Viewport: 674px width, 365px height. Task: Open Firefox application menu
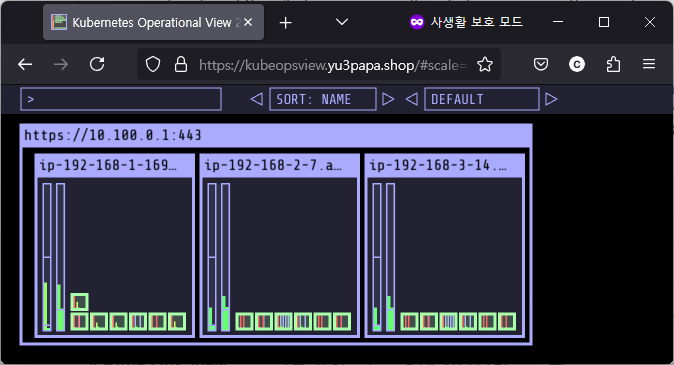[649, 64]
